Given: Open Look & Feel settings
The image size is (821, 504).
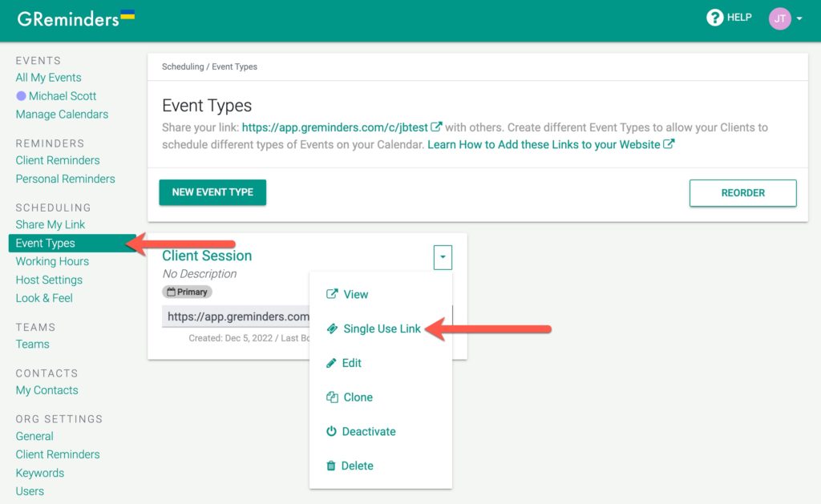Looking at the screenshot, I should click(44, 298).
